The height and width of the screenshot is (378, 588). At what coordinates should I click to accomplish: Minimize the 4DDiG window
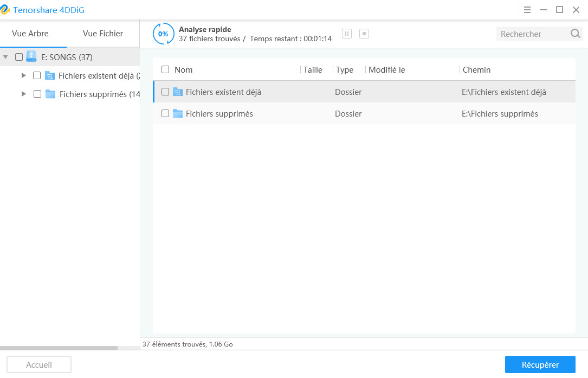coord(544,10)
